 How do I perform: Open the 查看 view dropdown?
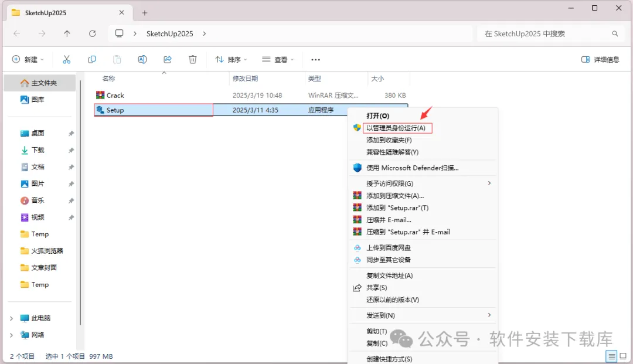[x=278, y=59]
